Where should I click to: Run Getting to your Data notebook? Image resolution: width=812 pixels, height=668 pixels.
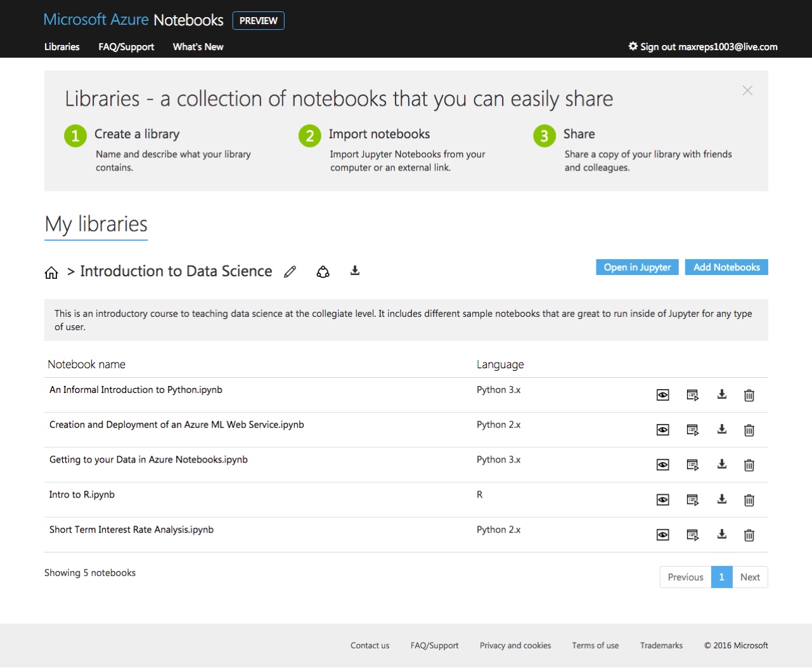click(693, 465)
